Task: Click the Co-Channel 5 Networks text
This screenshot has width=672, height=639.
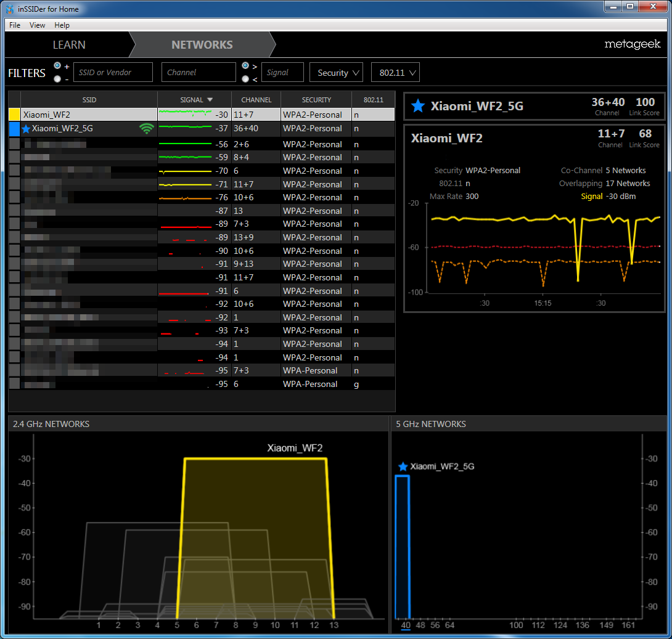Action: [x=603, y=171]
